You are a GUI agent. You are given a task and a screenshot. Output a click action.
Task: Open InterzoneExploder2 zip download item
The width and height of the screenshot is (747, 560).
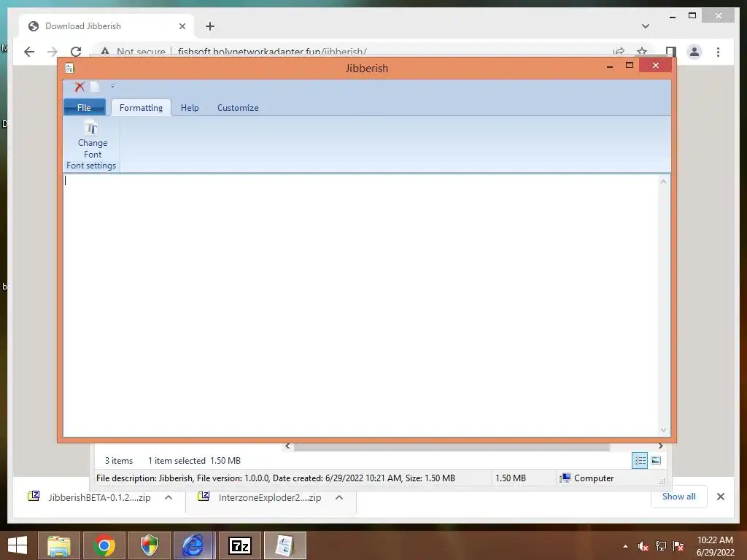(x=261, y=497)
